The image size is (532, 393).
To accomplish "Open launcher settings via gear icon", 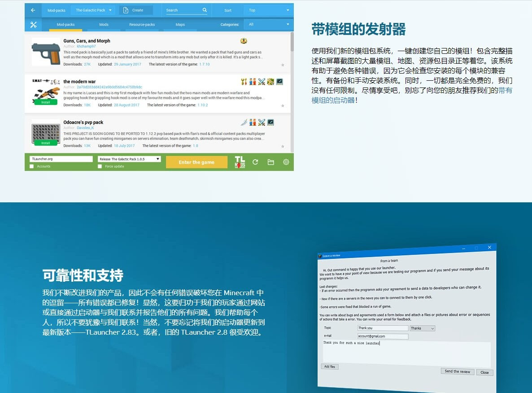I will (286, 162).
